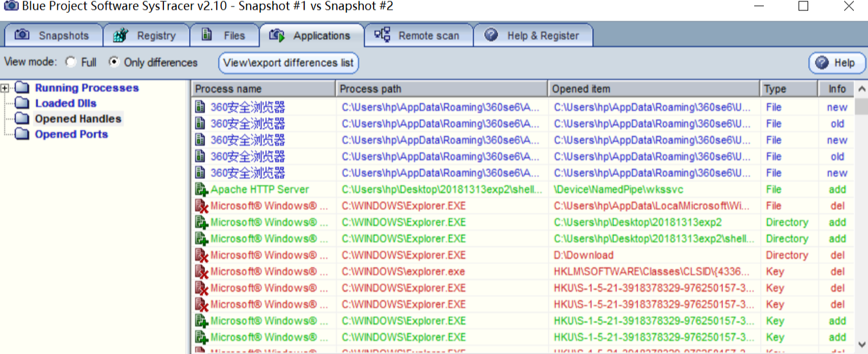Click the Running Processes folder icon
868x354 pixels.
pyautogui.click(x=23, y=88)
